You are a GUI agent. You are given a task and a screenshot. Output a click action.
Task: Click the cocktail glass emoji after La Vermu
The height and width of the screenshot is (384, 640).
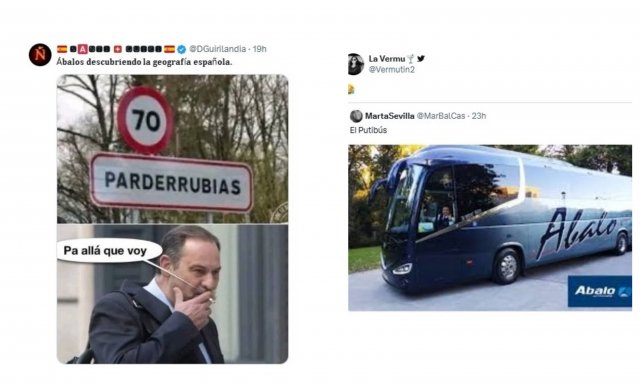411,59
